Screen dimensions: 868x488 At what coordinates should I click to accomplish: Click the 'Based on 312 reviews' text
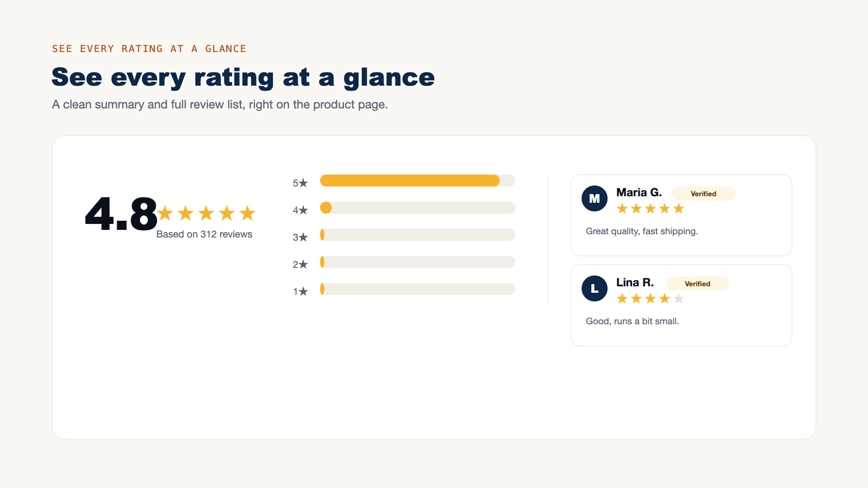click(x=205, y=234)
